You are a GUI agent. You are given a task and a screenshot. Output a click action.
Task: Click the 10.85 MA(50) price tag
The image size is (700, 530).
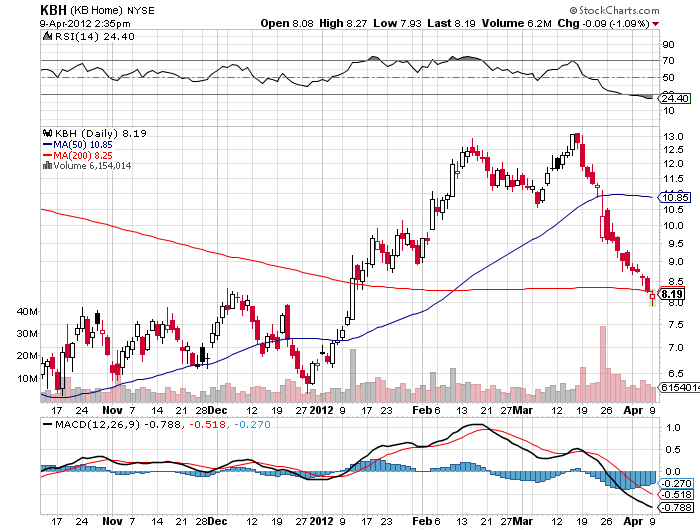coord(675,197)
